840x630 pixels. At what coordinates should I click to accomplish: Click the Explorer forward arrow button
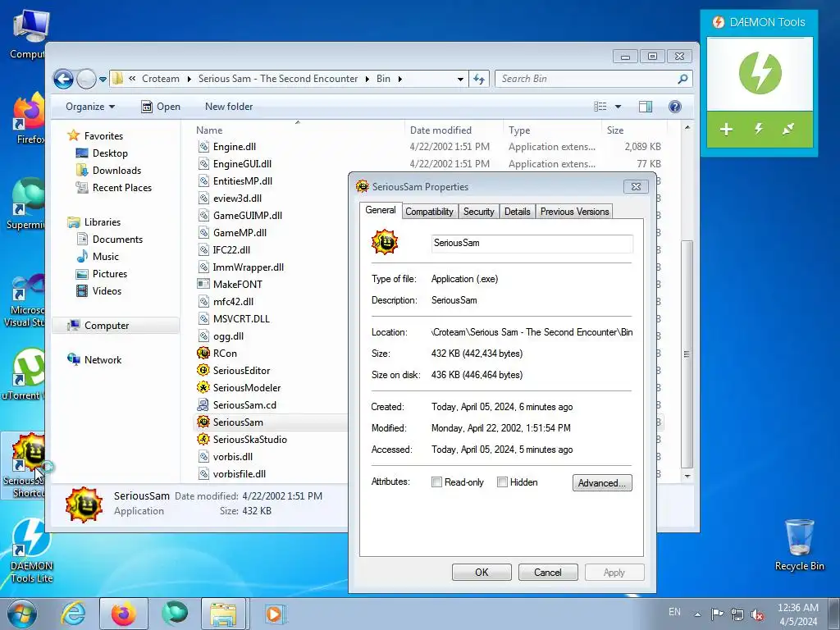(x=85, y=80)
